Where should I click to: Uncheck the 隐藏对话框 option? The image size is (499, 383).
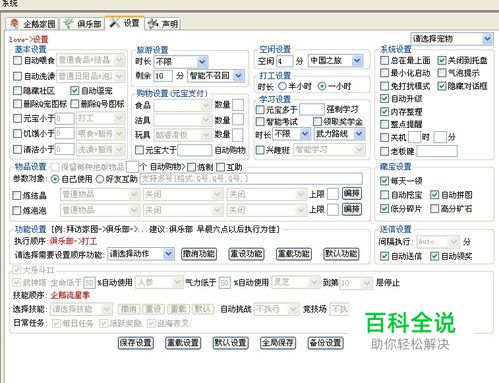pyautogui.click(x=442, y=86)
